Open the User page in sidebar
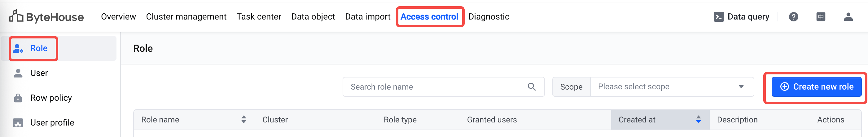Image resolution: width=868 pixels, height=137 pixels. [39, 73]
